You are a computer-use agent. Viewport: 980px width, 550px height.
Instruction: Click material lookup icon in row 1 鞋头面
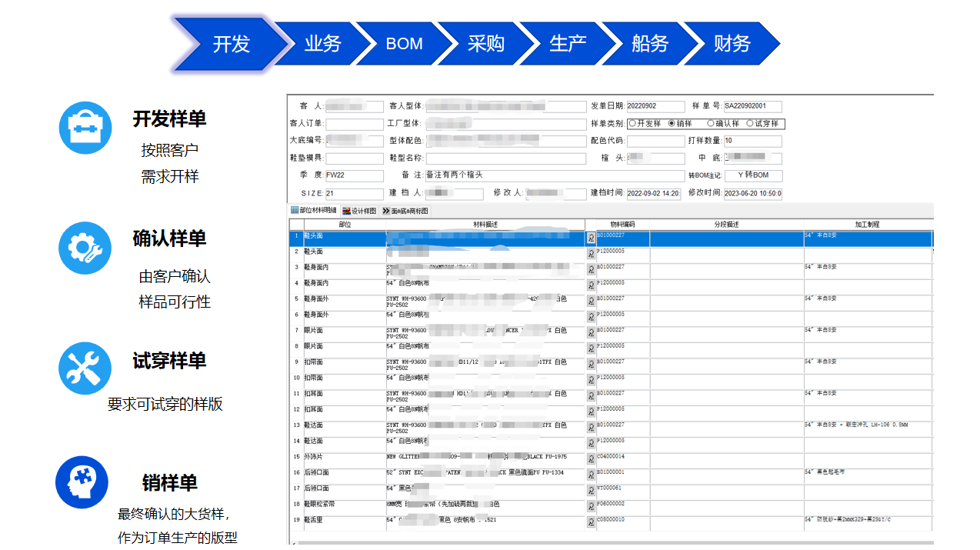(591, 238)
